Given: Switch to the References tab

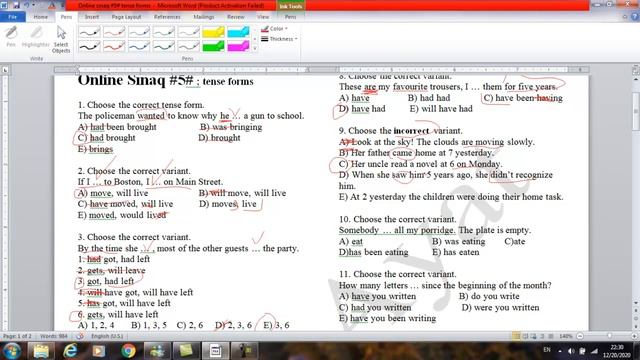Looking at the screenshot, I should (x=167, y=17).
